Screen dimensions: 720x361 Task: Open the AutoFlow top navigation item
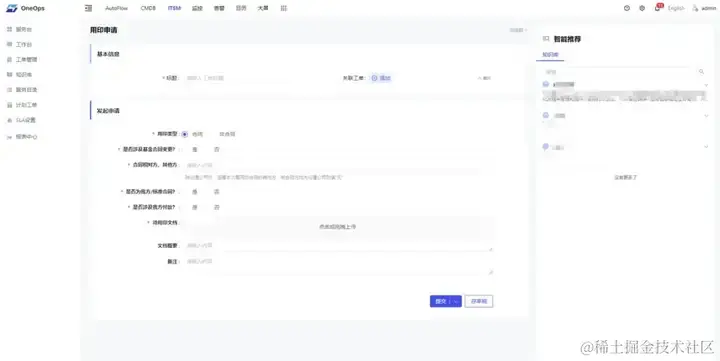coord(116,8)
